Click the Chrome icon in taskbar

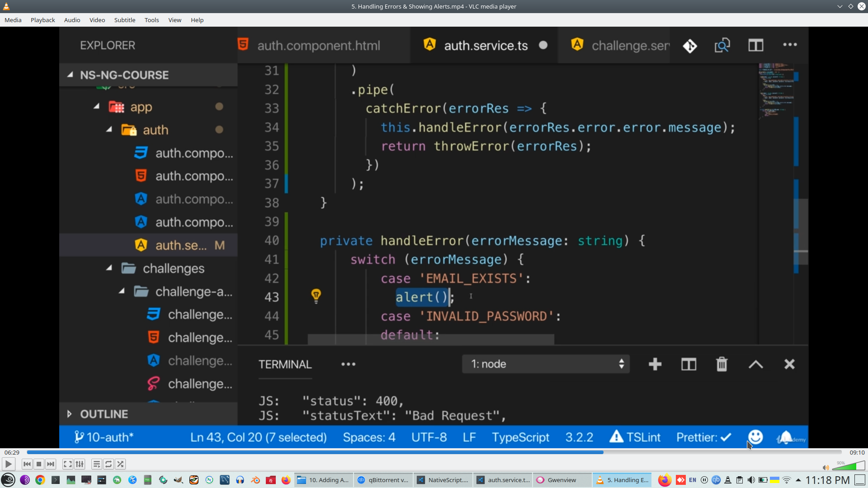point(40,480)
